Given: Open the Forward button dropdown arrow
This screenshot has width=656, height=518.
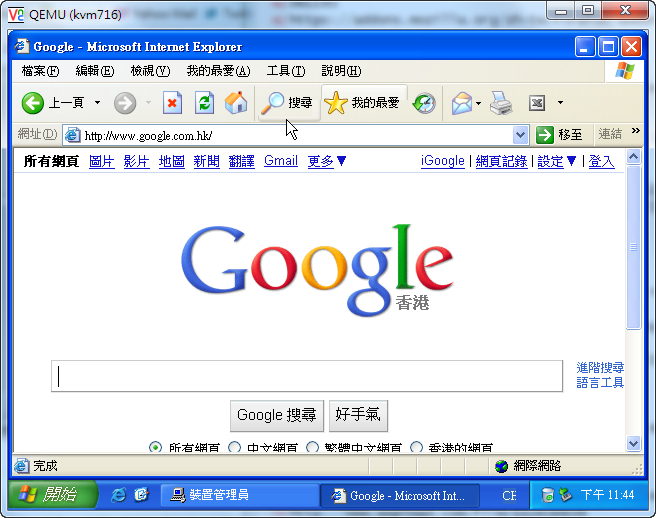Looking at the screenshot, I should click(148, 103).
